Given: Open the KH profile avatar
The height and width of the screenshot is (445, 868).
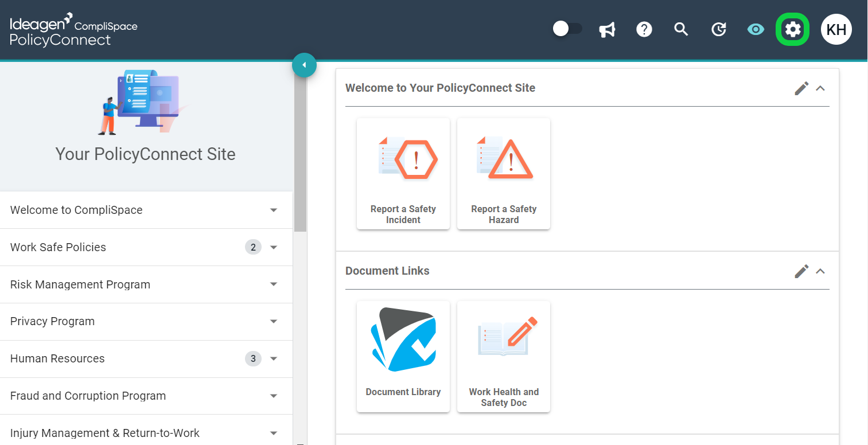Looking at the screenshot, I should [x=836, y=29].
